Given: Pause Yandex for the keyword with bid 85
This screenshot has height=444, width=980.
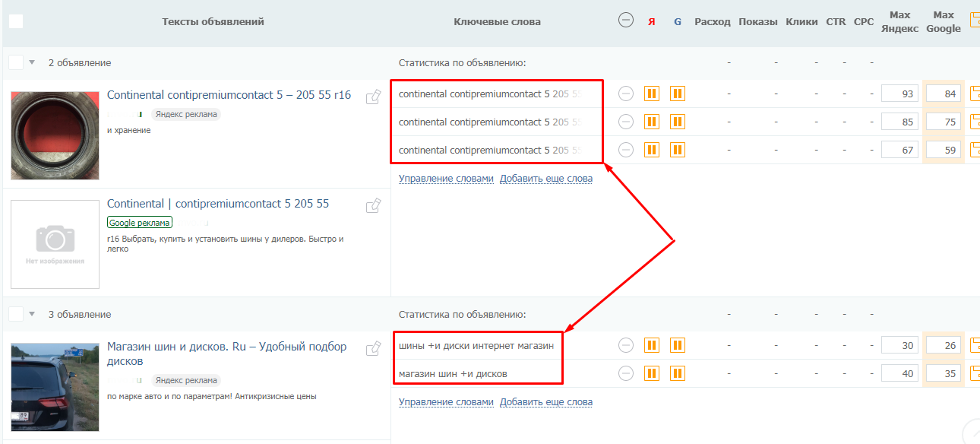Looking at the screenshot, I should 652,122.
